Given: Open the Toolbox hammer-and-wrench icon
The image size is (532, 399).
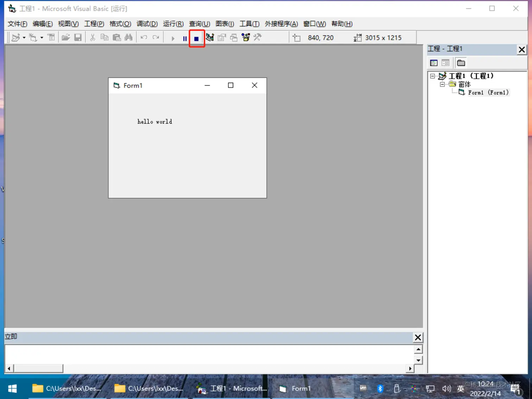Looking at the screenshot, I should click(x=258, y=37).
